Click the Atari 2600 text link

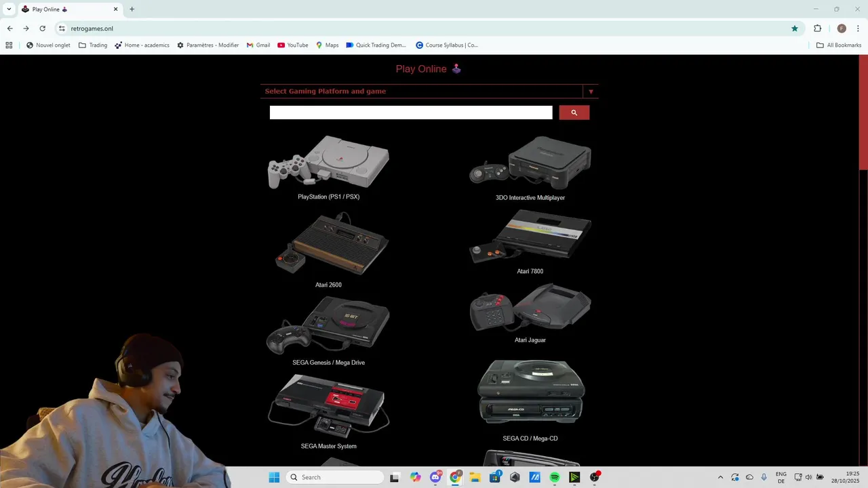pos(328,285)
